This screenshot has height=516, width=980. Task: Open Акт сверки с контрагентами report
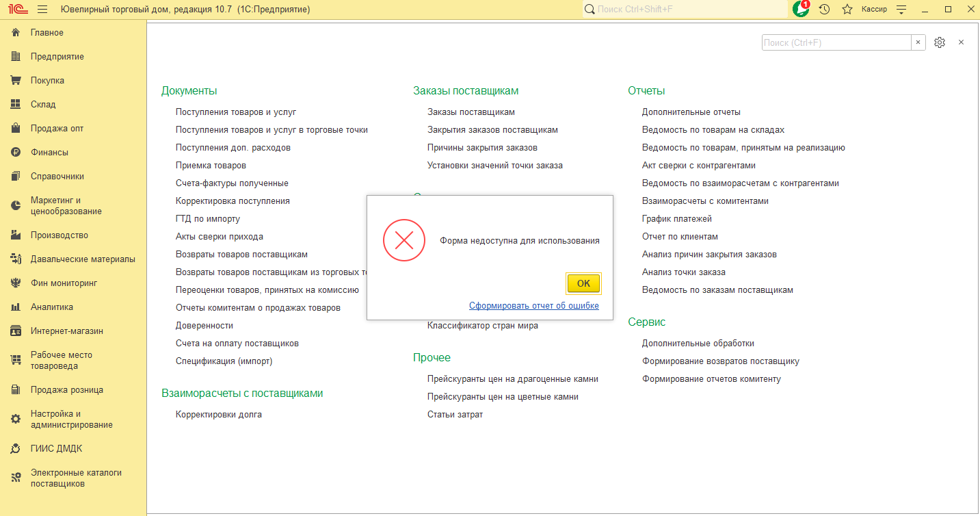[x=699, y=166]
